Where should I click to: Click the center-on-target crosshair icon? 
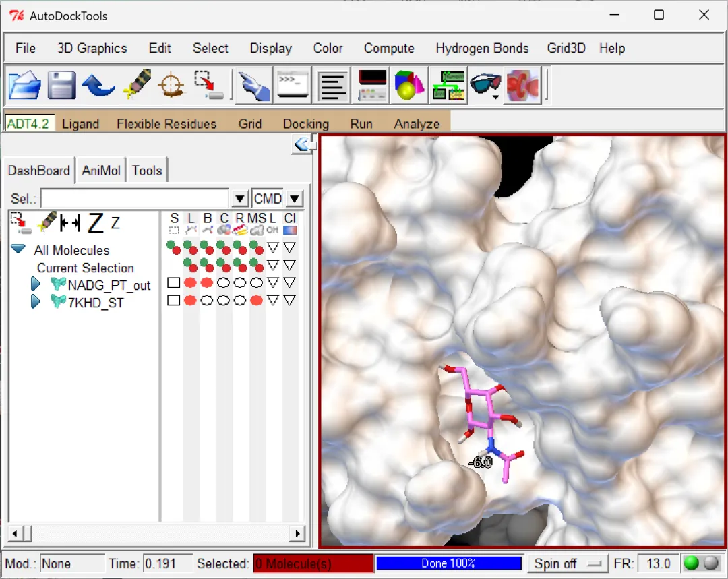click(x=171, y=85)
